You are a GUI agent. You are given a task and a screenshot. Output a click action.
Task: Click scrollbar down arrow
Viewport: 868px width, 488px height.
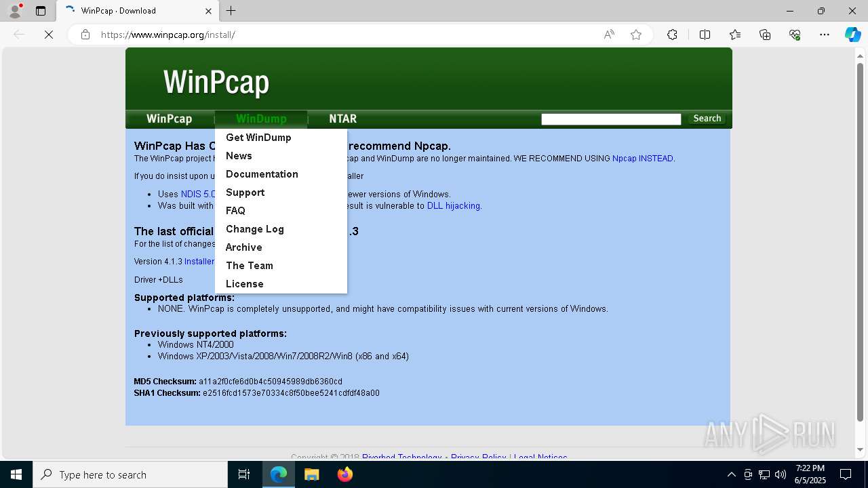(x=861, y=449)
